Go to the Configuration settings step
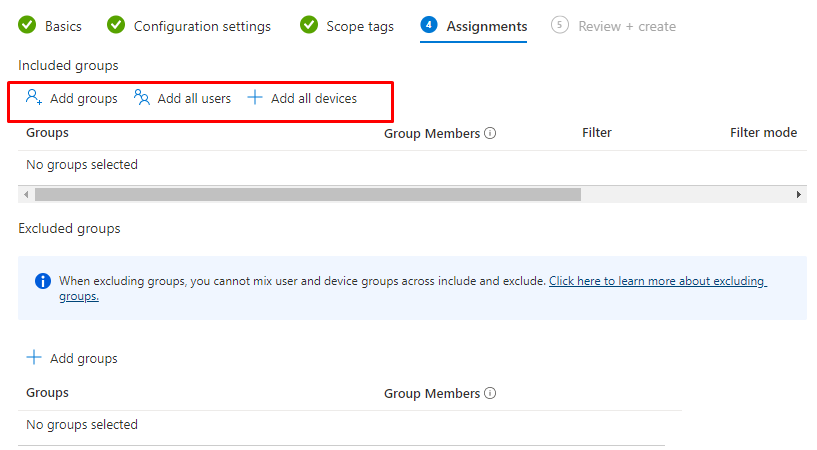 [201, 26]
